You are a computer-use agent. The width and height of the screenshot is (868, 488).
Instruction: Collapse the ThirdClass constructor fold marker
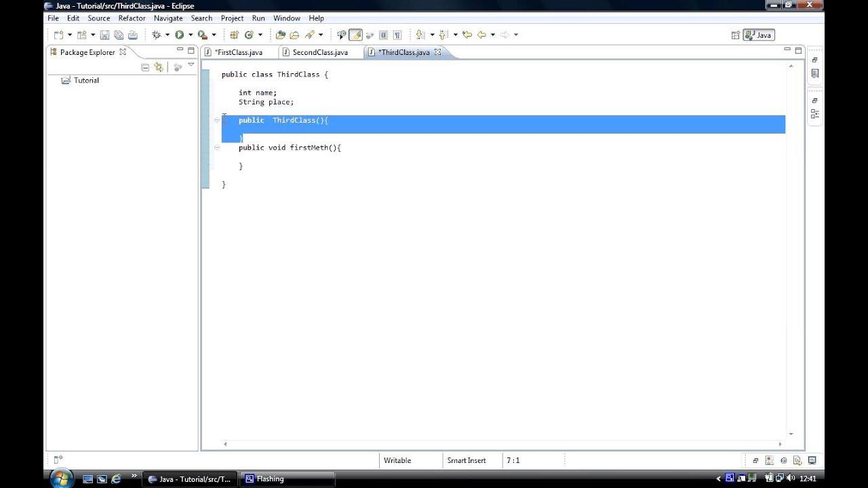click(217, 120)
